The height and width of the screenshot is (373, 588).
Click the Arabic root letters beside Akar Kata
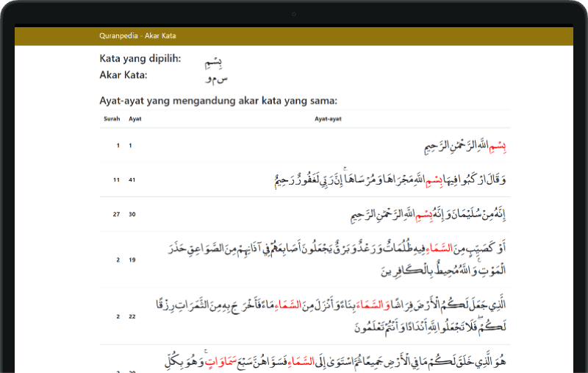click(216, 79)
